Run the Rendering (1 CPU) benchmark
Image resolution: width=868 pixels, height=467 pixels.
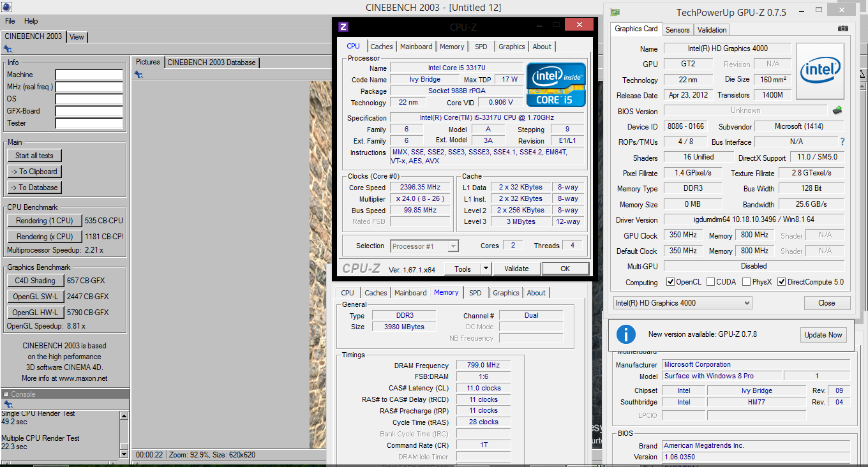(x=45, y=221)
